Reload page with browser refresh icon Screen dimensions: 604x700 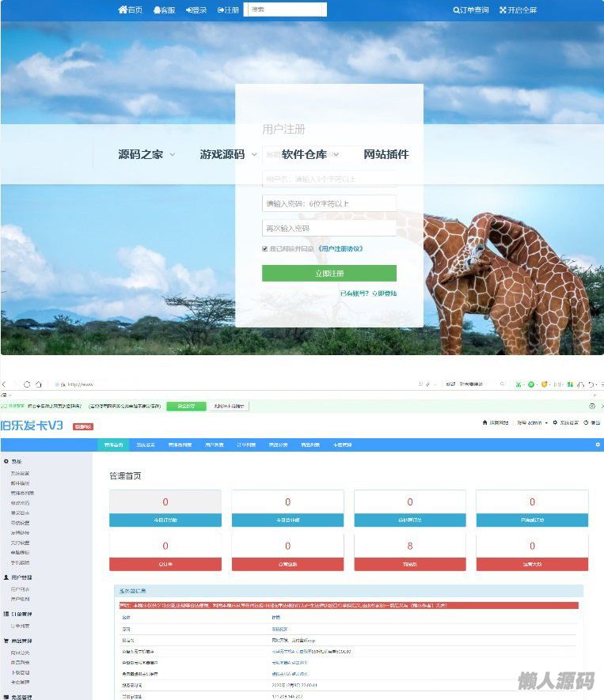point(27,384)
